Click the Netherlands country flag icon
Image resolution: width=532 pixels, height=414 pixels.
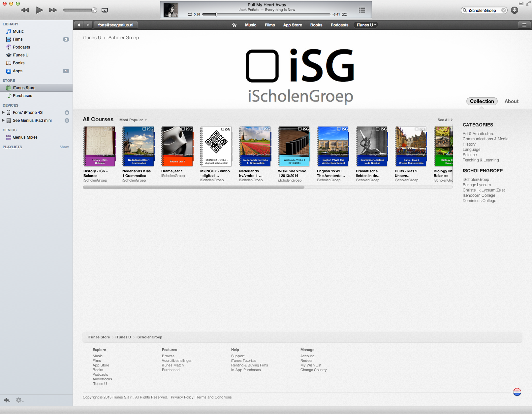tap(517, 392)
